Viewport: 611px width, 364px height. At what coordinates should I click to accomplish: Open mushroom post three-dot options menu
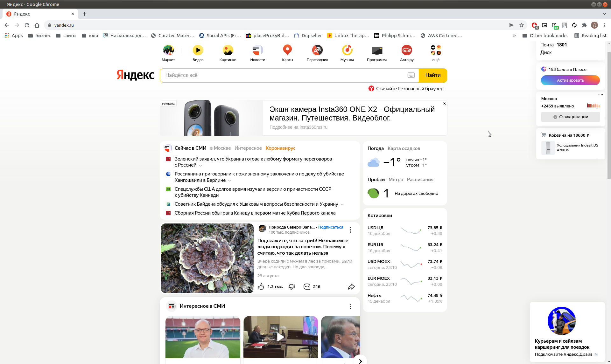coord(351,230)
